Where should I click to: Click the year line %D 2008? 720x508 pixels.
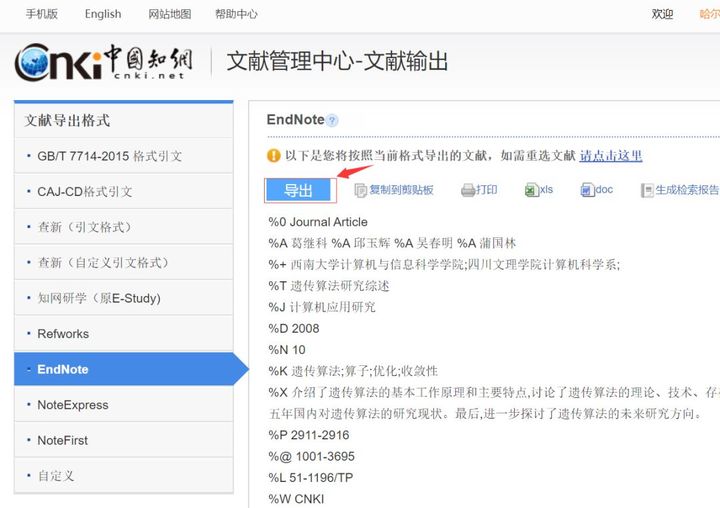(x=294, y=328)
